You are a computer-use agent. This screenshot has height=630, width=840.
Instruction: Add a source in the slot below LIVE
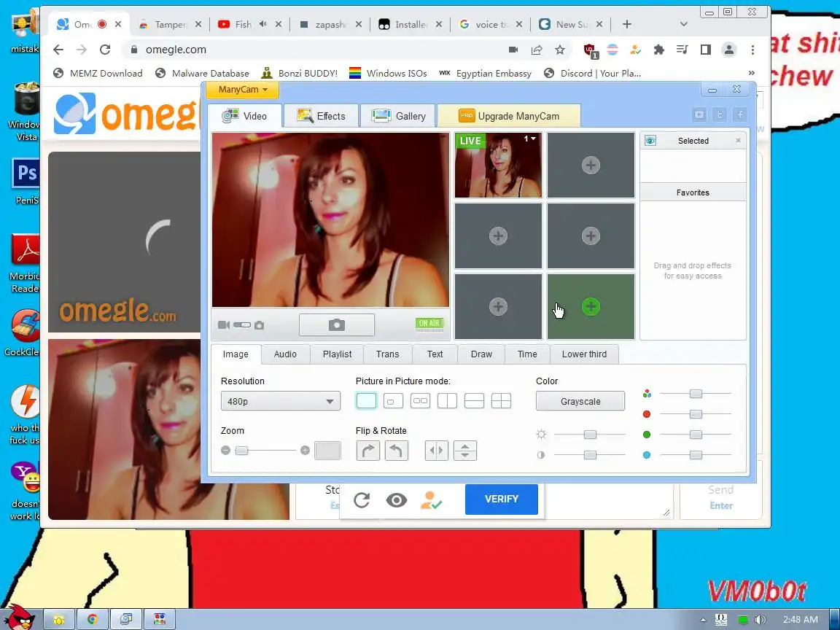tap(498, 236)
